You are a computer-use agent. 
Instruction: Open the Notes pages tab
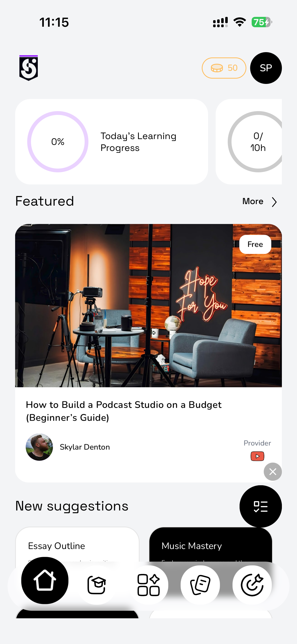point(200,585)
